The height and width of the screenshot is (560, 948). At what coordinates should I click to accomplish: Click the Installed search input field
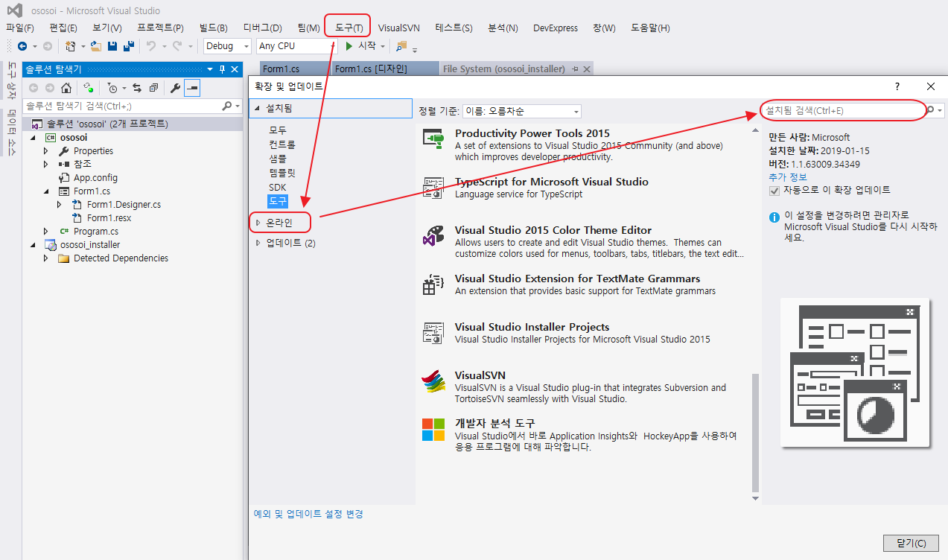pyautogui.click(x=842, y=110)
